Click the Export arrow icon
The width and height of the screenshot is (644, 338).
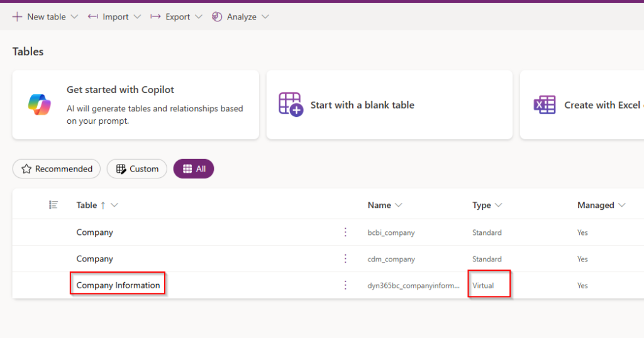tap(155, 17)
